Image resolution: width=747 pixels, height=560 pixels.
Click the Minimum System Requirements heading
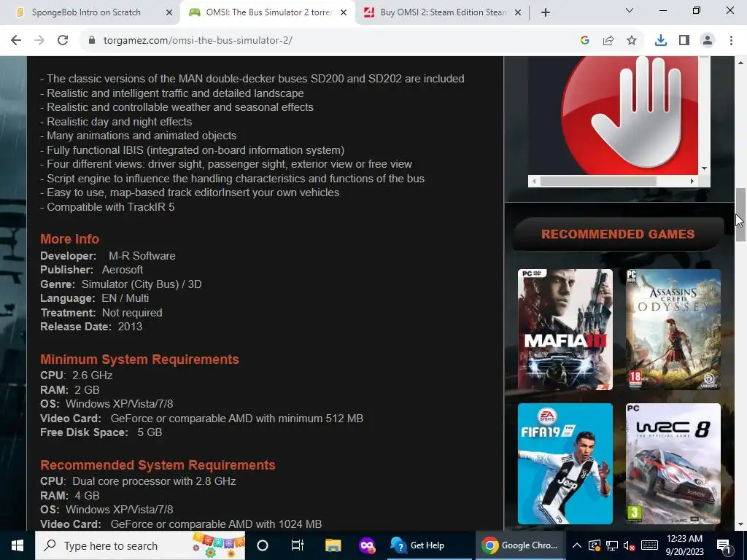coord(139,359)
